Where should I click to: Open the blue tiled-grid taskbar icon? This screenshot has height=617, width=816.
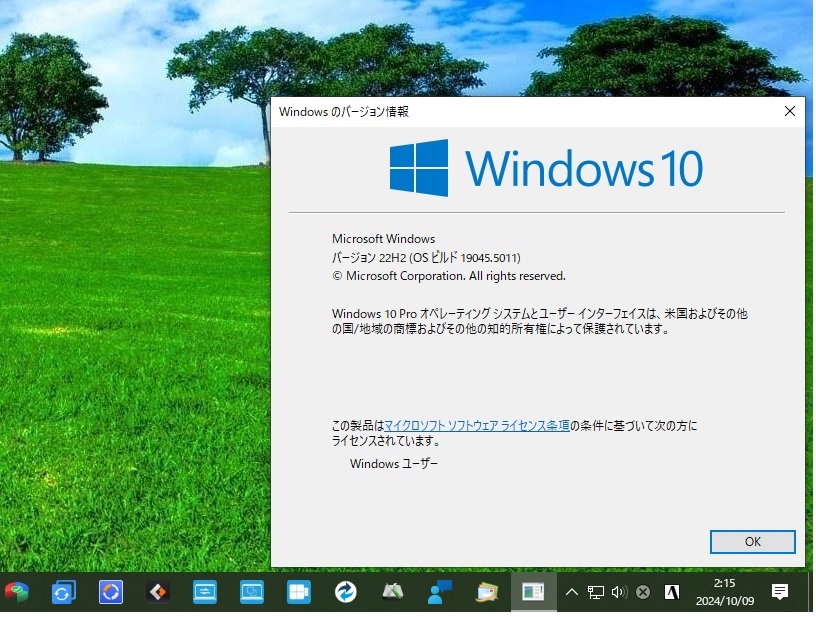coord(299,592)
